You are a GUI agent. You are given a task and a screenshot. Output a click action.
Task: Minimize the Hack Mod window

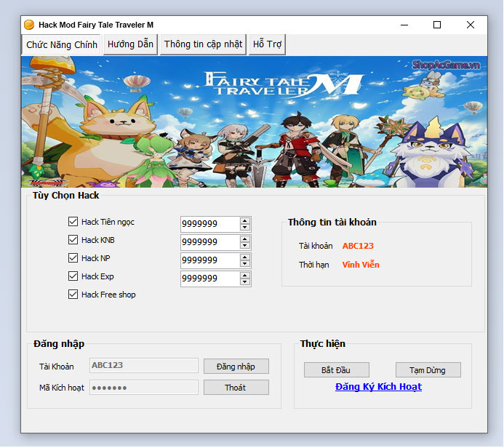pos(404,25)
